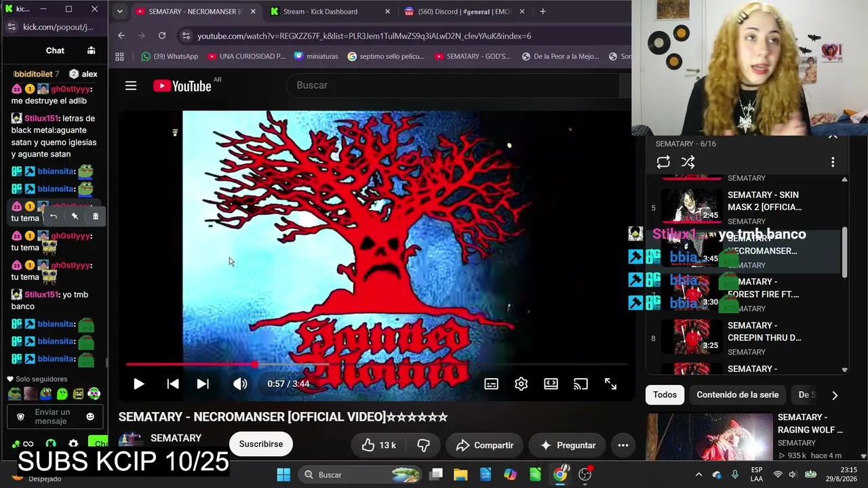Toggle playlist shuffle
This screenshot has height=488, width=868.
point(688,162)
